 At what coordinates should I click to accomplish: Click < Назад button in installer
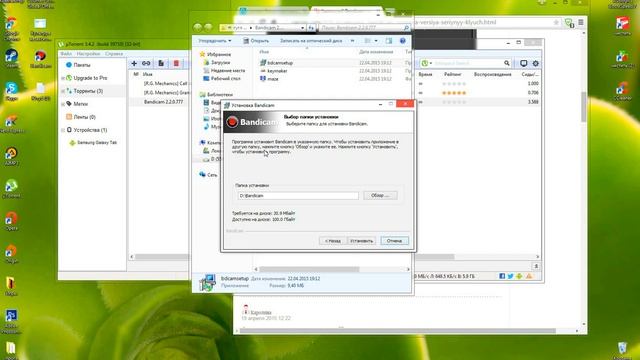pyautogui.click(x=333, y=241)
